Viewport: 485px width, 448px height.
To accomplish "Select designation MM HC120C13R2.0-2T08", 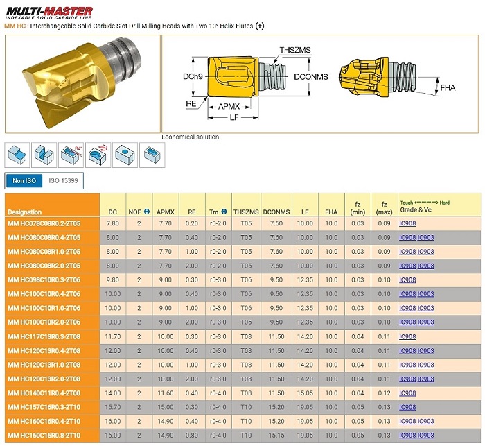I will click(x=44, y=379).
